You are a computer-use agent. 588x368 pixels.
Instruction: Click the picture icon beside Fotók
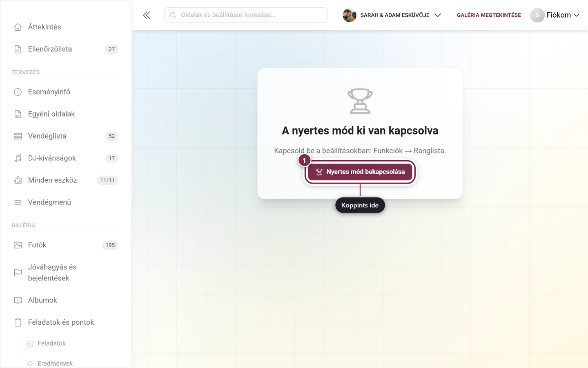tap(18, 245)
